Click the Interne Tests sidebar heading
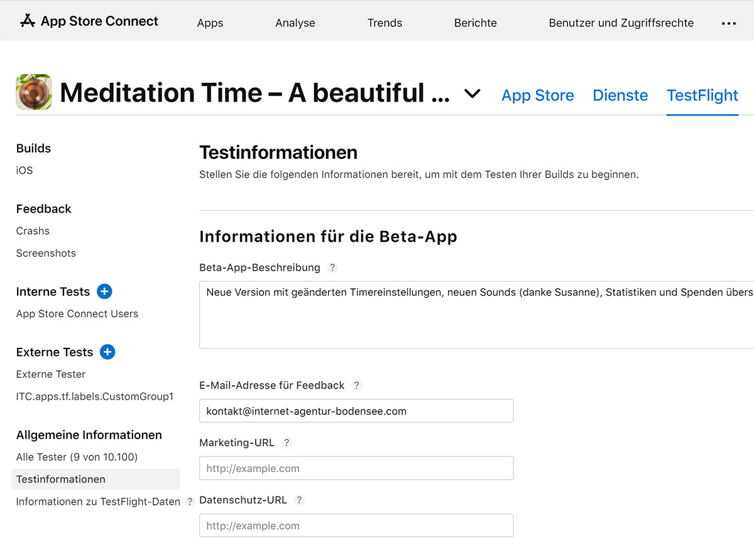The height and width of the screenshot is (560, 754). pos(53,291)
